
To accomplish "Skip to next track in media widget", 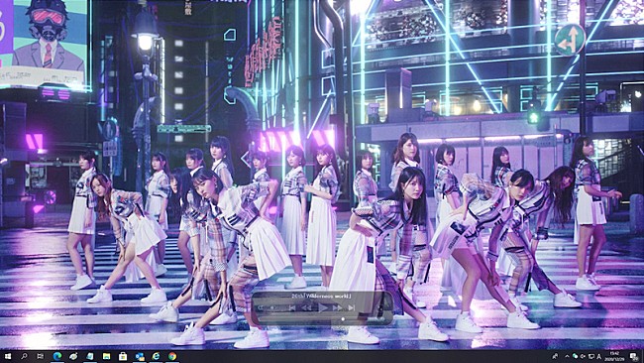I will [x=351, y=307].
